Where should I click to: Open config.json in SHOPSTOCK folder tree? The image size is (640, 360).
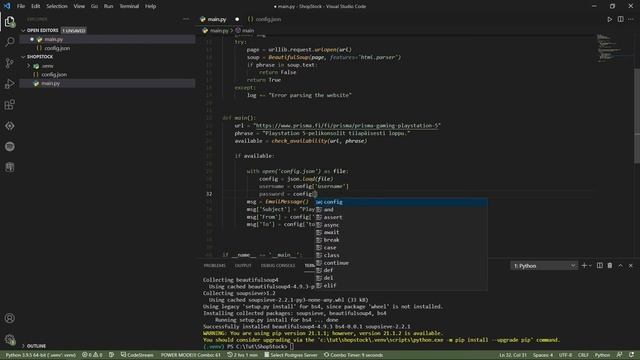pyautogui.click(x=107, y=75)
